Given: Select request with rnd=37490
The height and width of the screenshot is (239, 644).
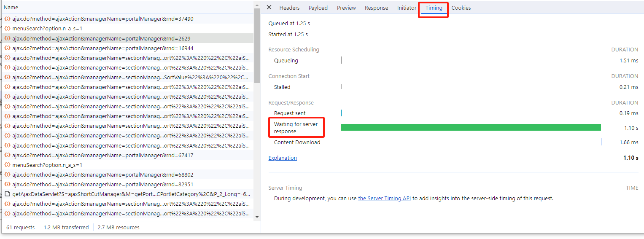Looking at the screenshot, I should point(128,19).
